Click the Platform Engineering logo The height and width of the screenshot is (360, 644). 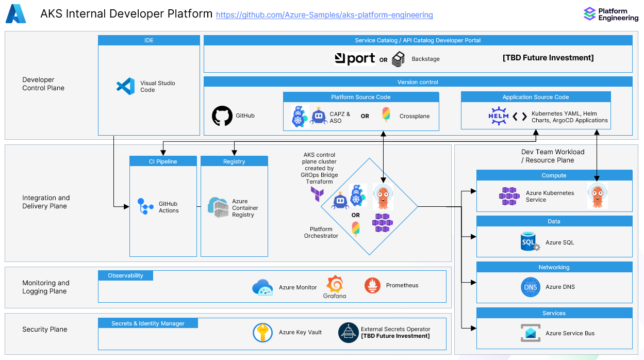(x=610, y=14)
